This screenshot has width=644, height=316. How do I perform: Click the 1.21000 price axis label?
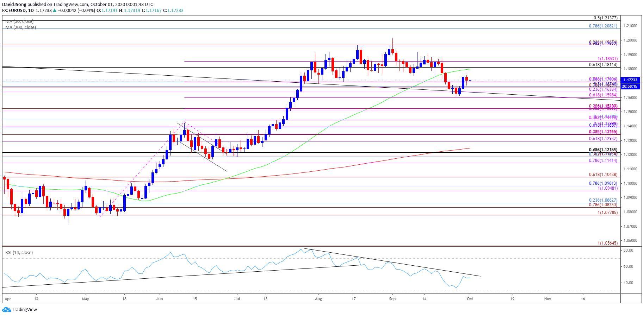[x=630, y=26]
